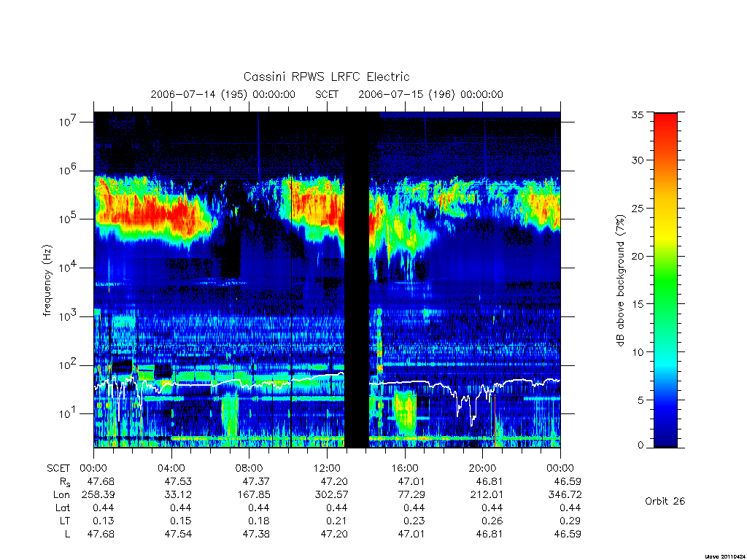The width and height of the screenshot is (747, 560).
Task: Click the "Orbit 26" label
Action: 665,501
